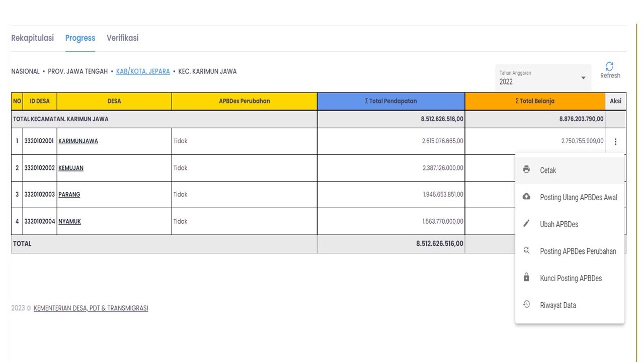
Task: Open Riwayat Data from the menu
Action: pyautogui.click(x=570, y=305)
